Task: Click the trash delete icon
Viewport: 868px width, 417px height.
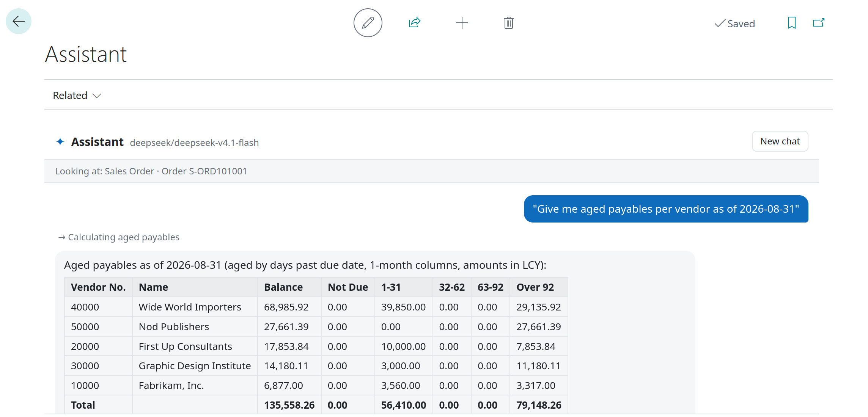Action: point(509,23)
